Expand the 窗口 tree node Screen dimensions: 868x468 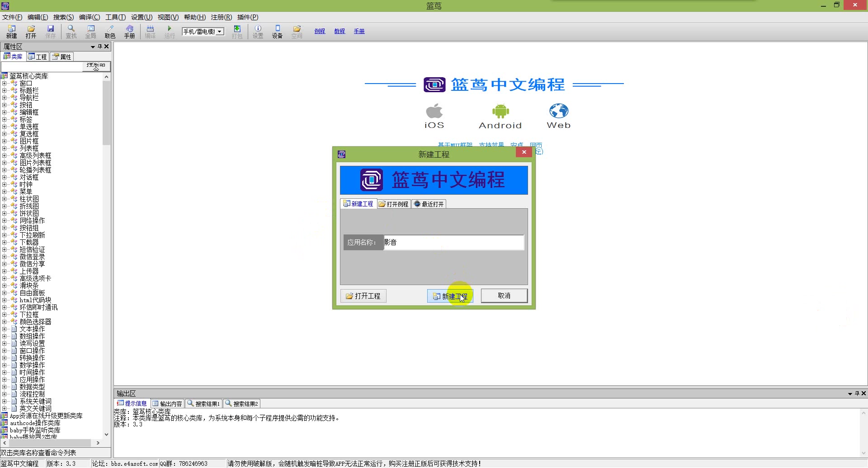(x=4, y=84)
